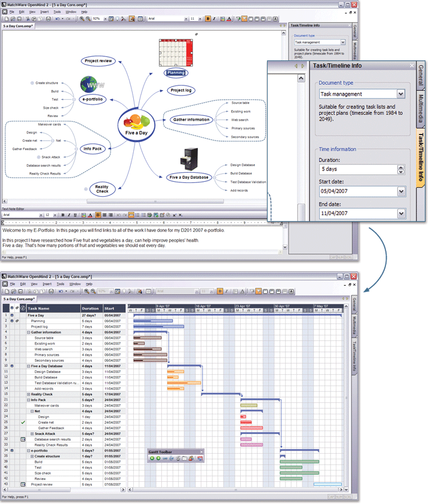Toggle Underline in Text Note Editor toolbar
Viewport: 432px width, 504px height.
pyautogui.click(x=75, y=215)
